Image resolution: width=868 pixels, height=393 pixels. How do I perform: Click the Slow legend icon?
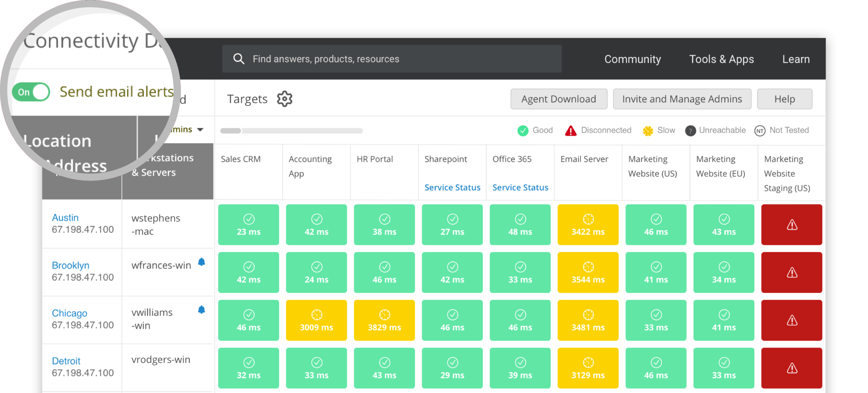coord(648,131)
